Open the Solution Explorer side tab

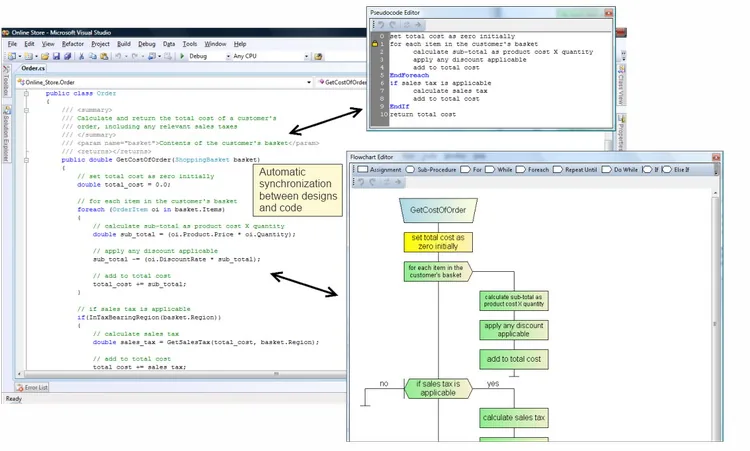coord(6,134)
